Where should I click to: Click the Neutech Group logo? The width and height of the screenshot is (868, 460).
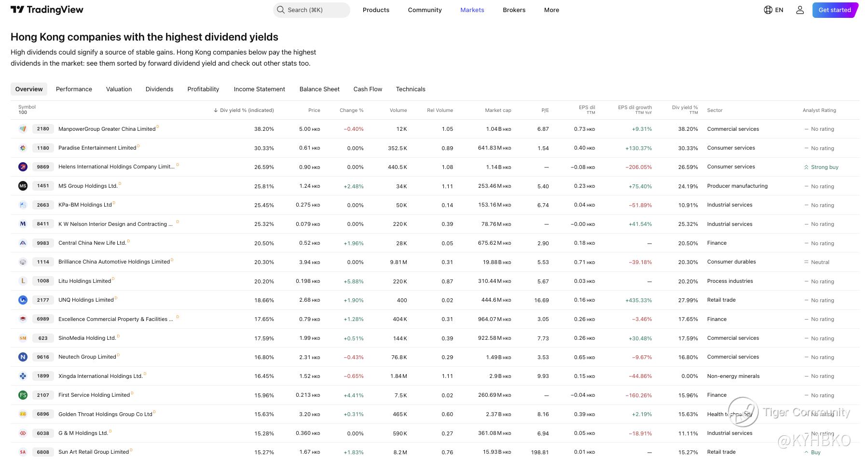[x=23, y=357]
